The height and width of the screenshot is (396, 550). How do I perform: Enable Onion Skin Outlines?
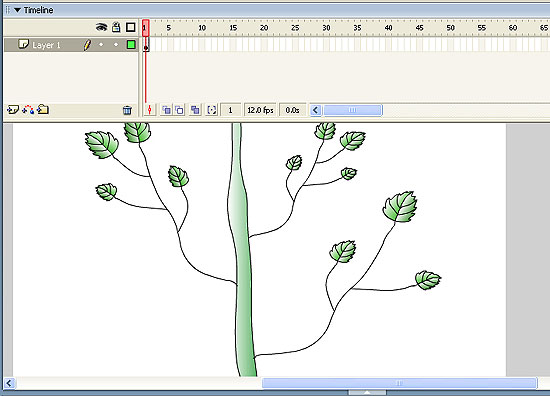tap(179, 110)
